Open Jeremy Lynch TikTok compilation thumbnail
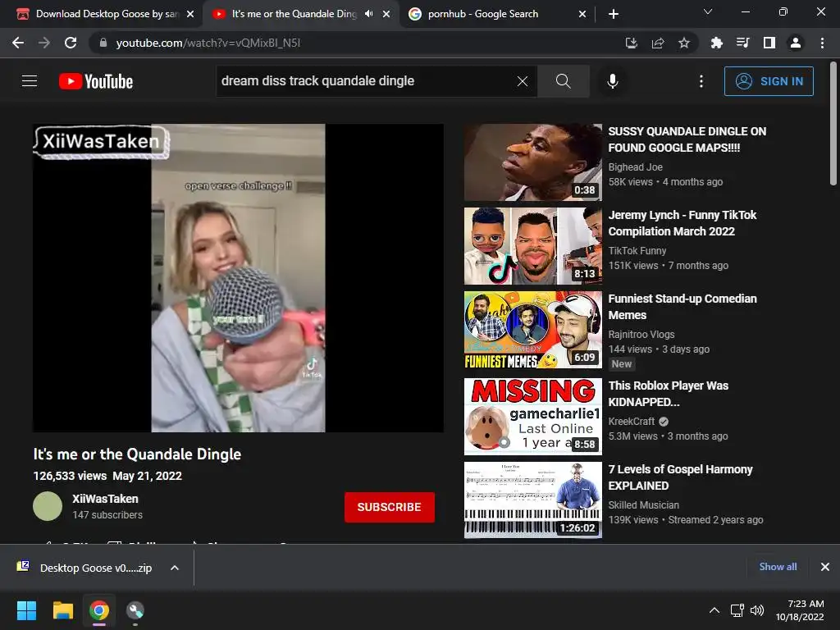This screenshot has height=630, width=840. [x=533, y=246]
